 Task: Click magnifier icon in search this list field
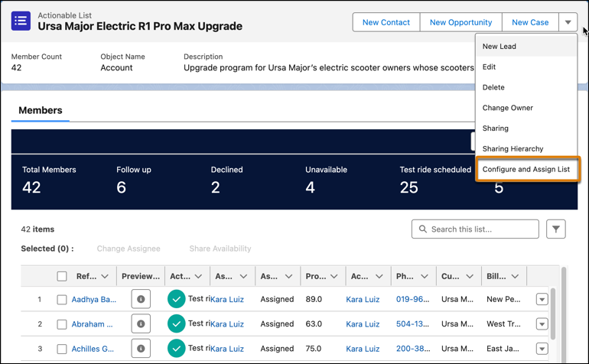coord(422,229)
